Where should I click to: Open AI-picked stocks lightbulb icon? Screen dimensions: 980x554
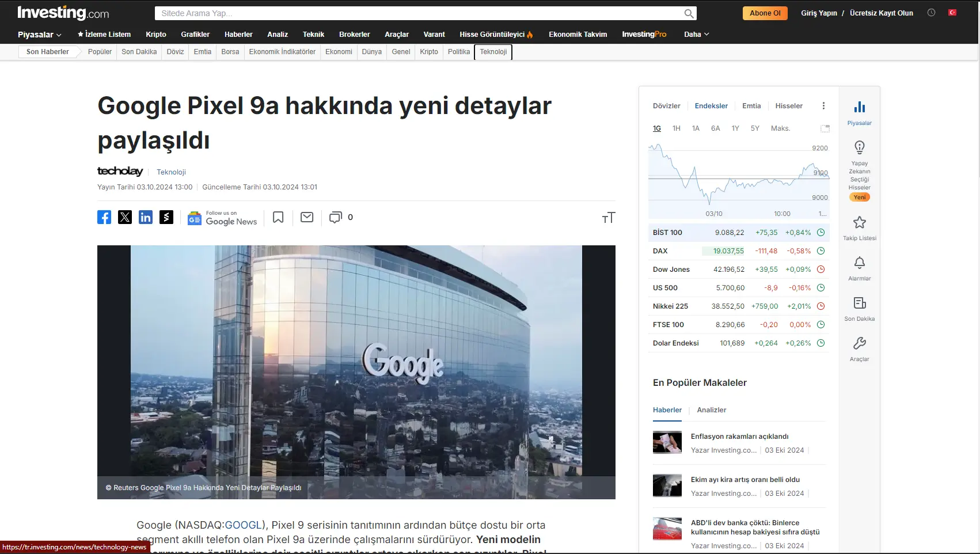[x=860, y=147]
